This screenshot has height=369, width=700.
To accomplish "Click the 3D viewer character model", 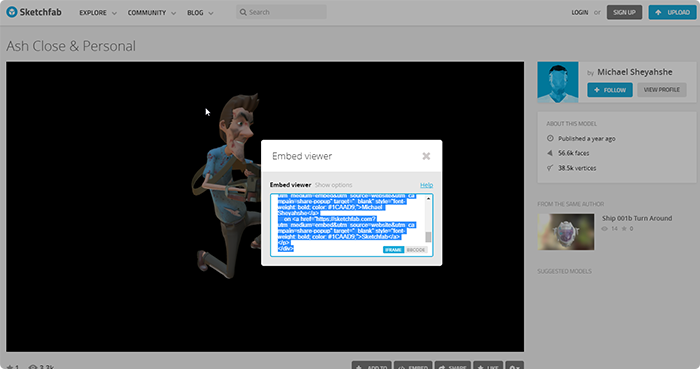I will click(x=228, y=185).
